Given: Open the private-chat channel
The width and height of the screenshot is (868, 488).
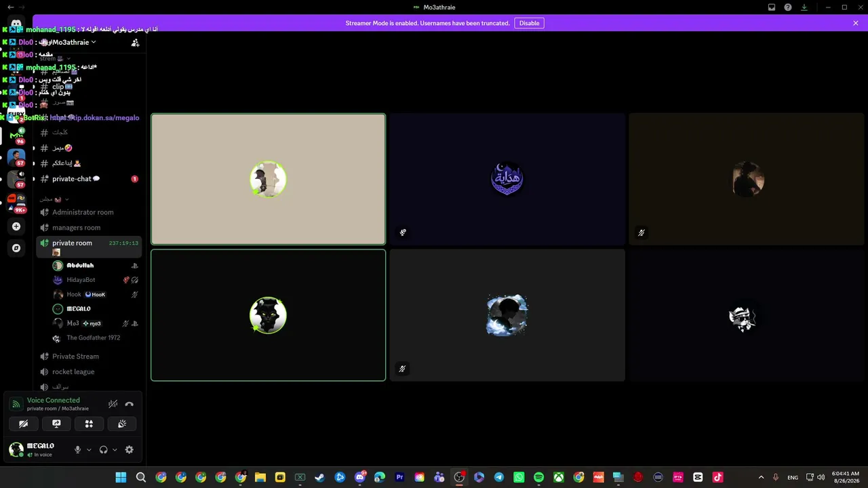Looking at the screenshot, I should [x=90, y=179].
